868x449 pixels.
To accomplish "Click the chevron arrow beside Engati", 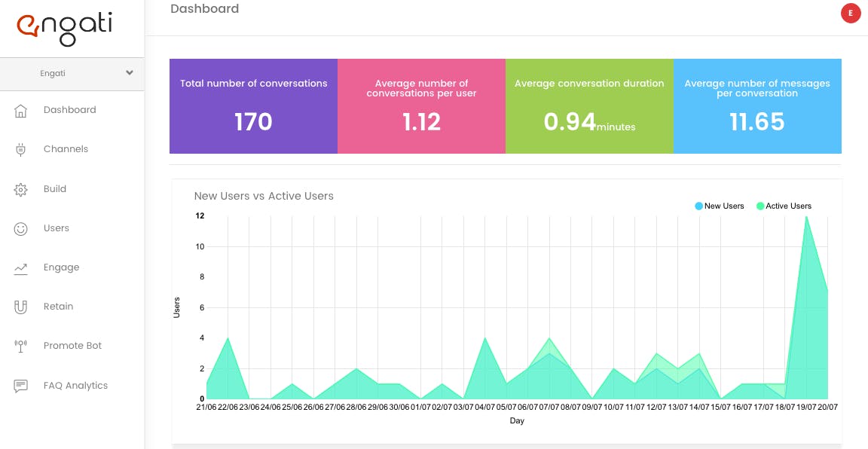I will tap(130, 73).
